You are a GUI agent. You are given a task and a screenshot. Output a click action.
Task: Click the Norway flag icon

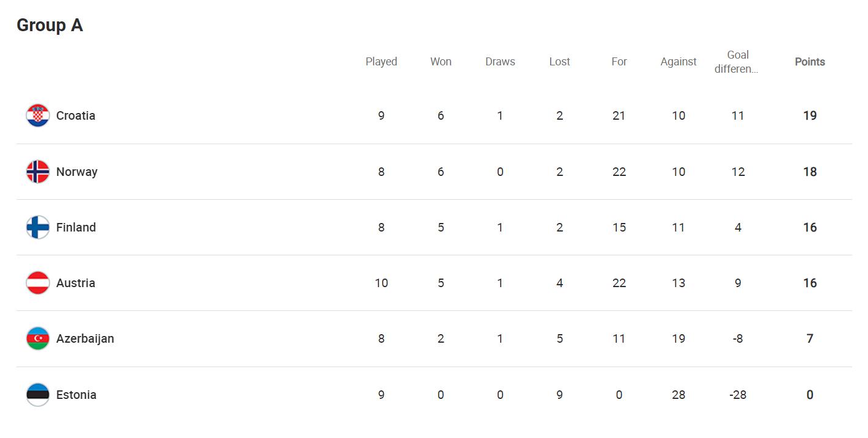point(38,172)
